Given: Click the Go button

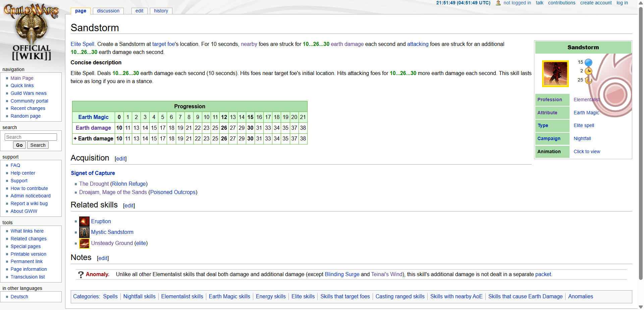Looking at the screenshot, I should pyautogui.click(x=19, y=145).
